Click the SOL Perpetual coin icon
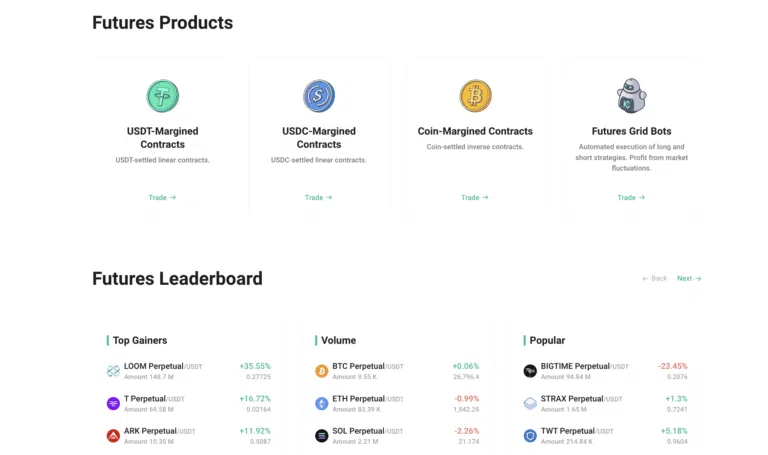Screen dimensions: 768x455 click(322, 436)
